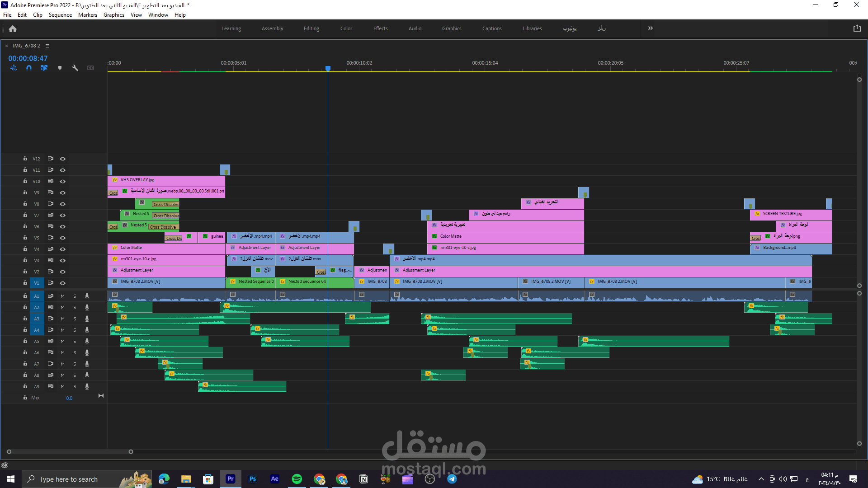Click the playhead timecode 00:00:08:47
The image size is (868, 488).
click(x=28, y=58)
